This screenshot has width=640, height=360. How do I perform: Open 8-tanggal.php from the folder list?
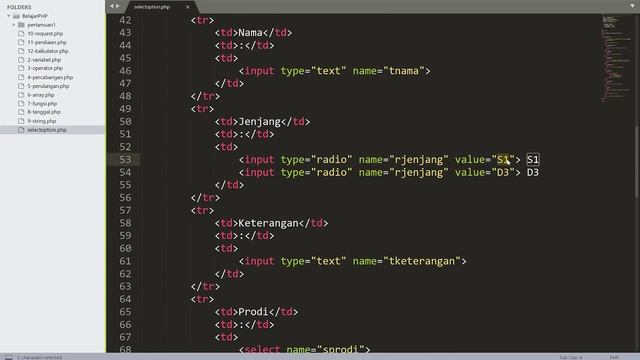tap(44, 112)
